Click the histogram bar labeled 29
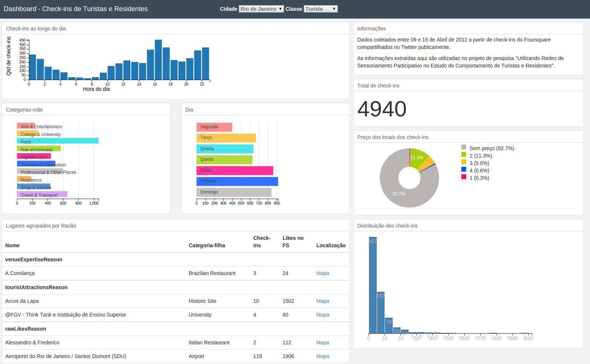The image size is (590, 364). [x=397, y=330]
